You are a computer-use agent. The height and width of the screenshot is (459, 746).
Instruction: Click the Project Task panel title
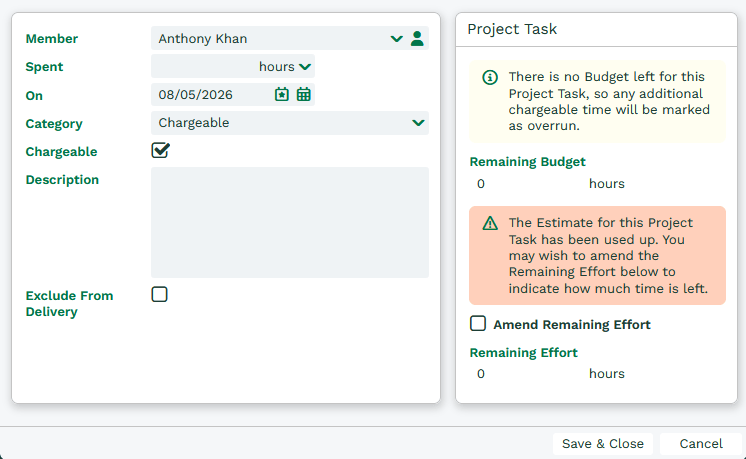click(512, 29)
